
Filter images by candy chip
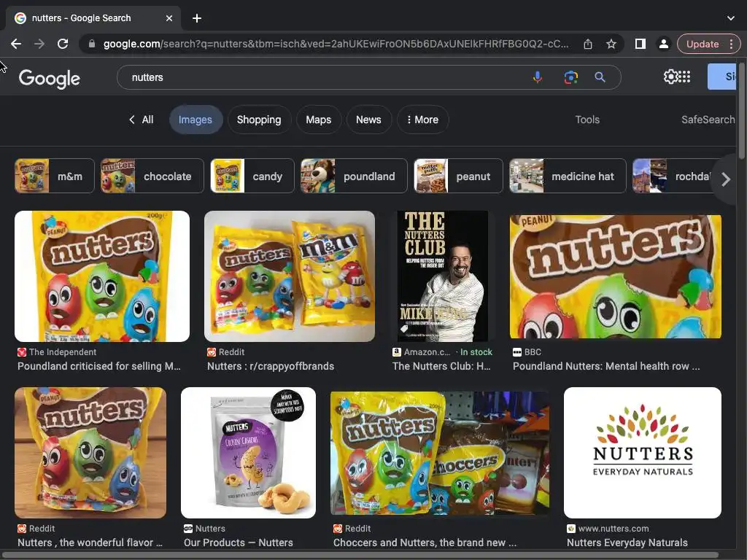pos(252,176)
